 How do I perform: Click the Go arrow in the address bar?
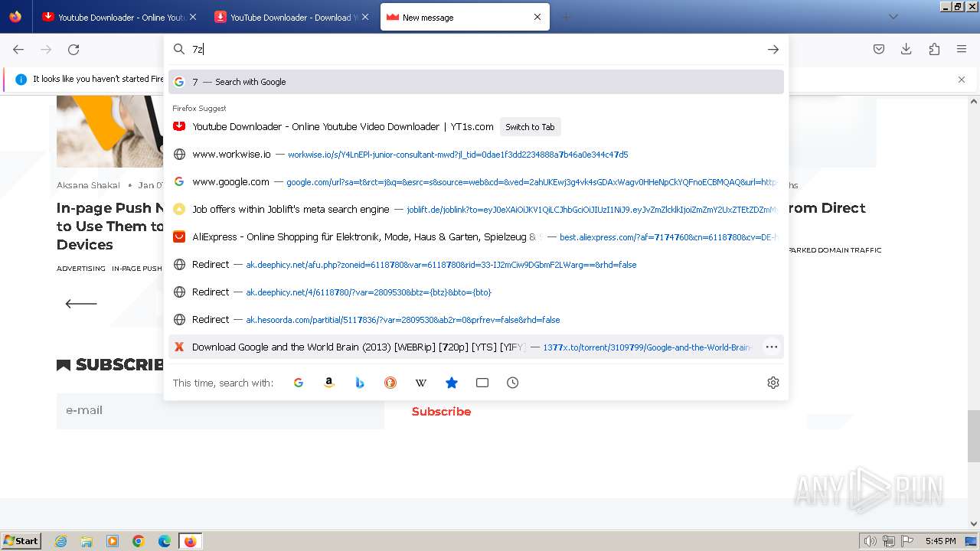pos(773,49)
